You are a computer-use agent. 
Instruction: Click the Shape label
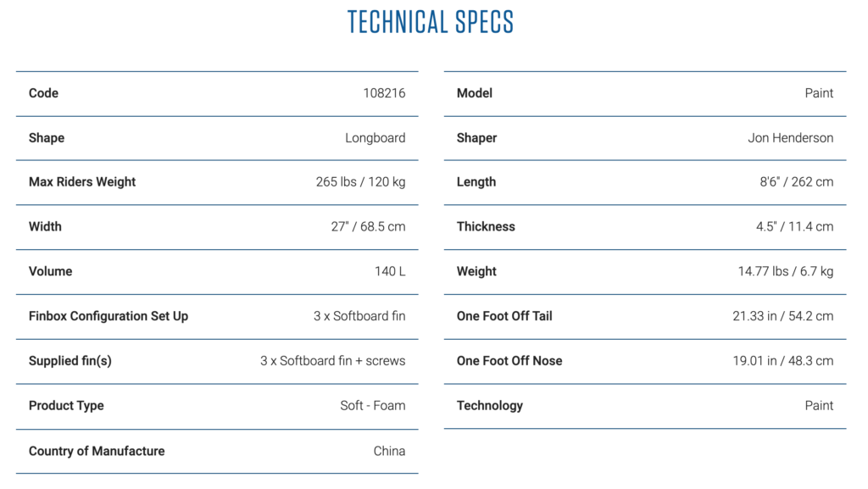coord(47,138)
